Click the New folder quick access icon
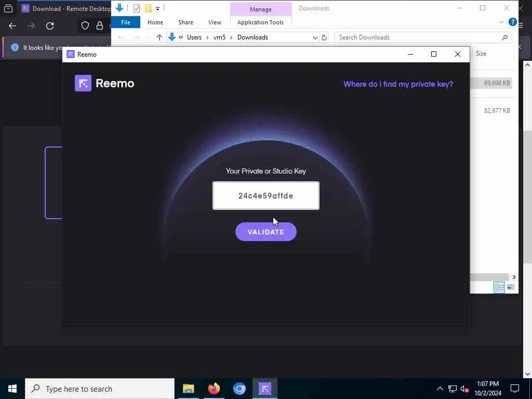Viewport: 532px width, 399px height. pos(148,8)
